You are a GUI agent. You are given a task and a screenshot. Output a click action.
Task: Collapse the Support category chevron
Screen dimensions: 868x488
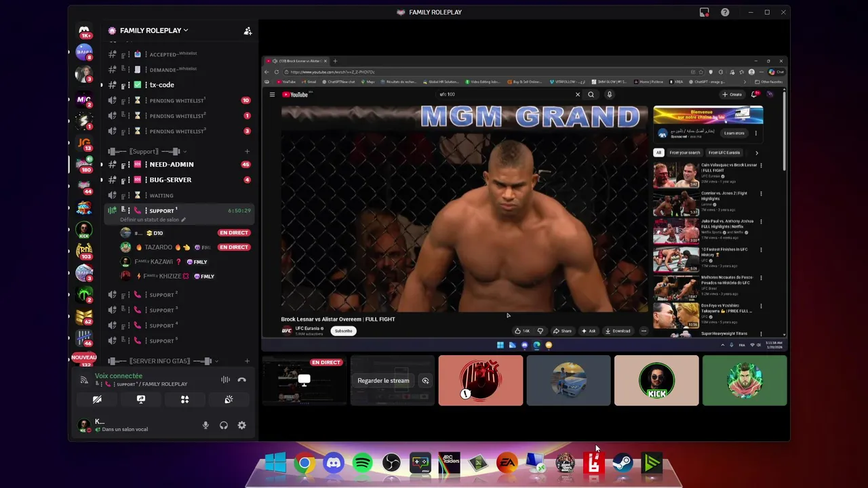[184, 151]
